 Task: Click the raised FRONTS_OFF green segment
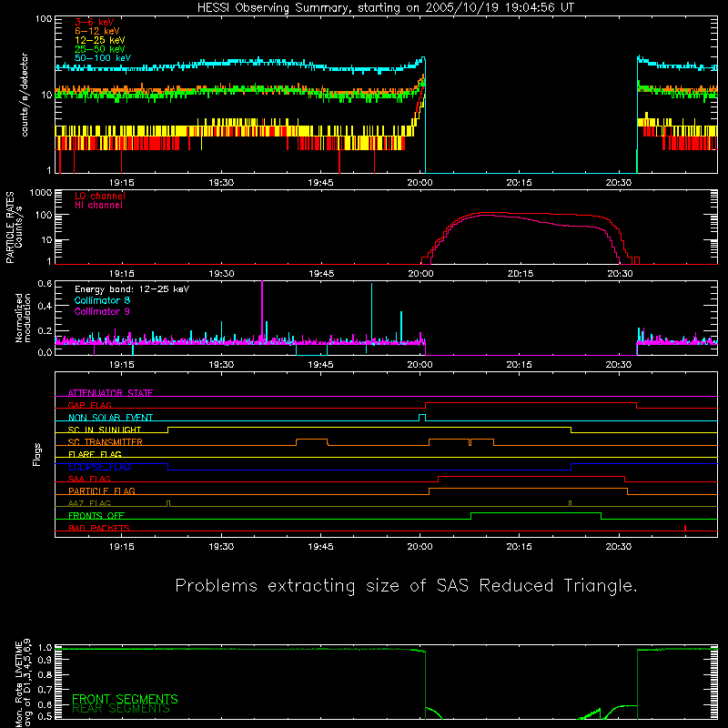(536, 513)
